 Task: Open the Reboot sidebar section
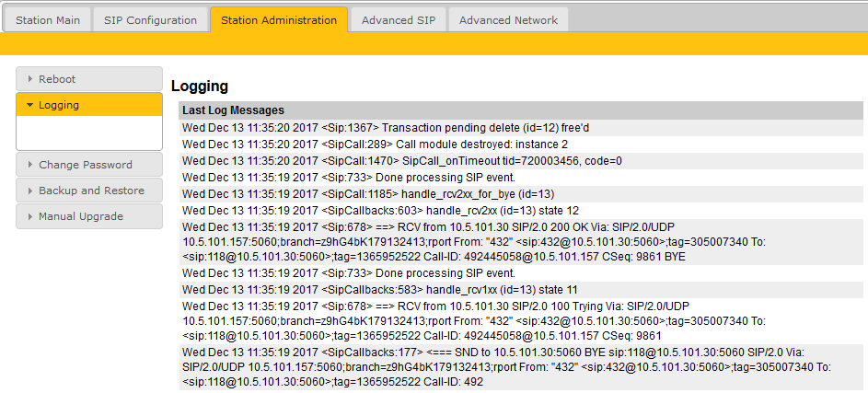point(57,79)
